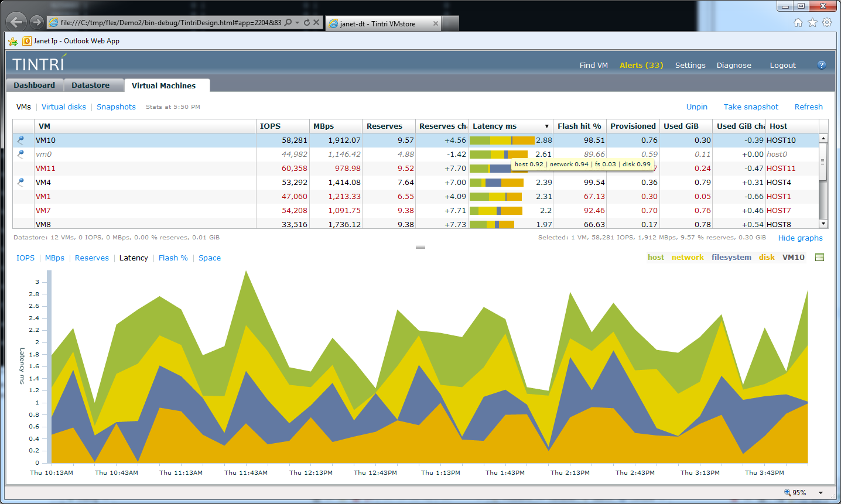The width and height of the screenshot is (841, 504).
Task: Sort by the Reserves column header
Action: point(389,126)
